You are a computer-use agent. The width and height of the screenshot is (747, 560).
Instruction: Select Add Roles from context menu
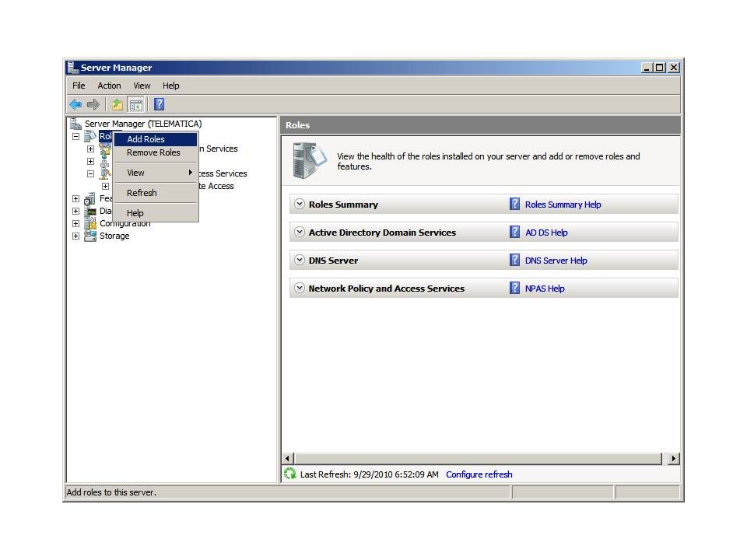146,139
